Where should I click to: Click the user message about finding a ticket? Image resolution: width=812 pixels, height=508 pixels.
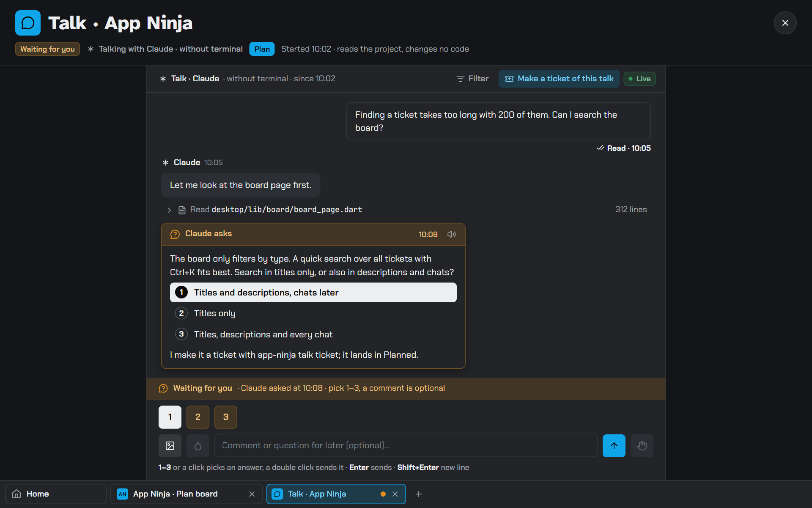499,121
